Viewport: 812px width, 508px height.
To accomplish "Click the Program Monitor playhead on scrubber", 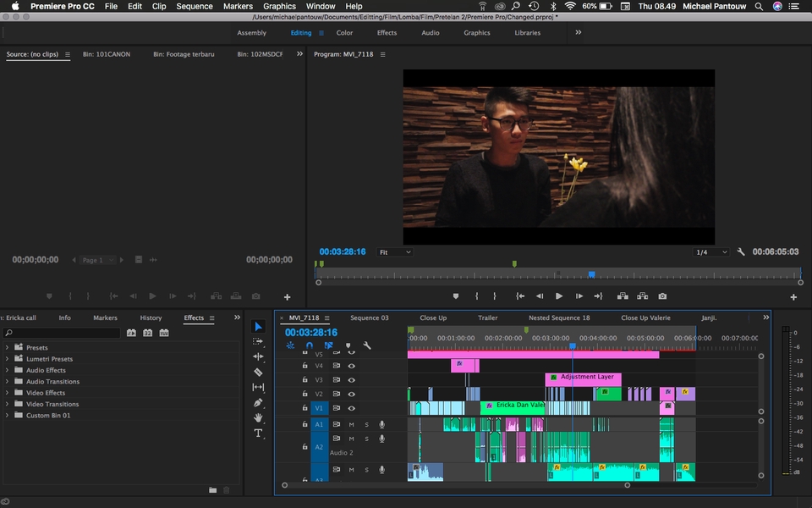I will [591, 274].
